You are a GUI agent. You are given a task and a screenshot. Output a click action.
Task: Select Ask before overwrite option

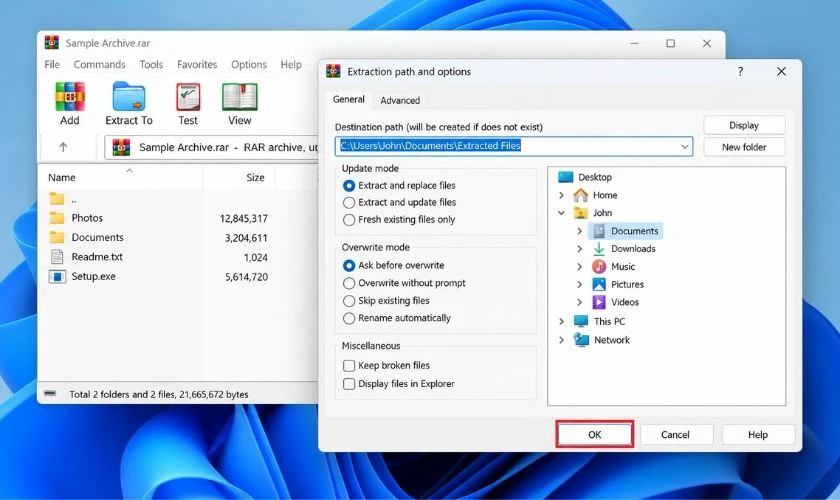pos(349,265)
